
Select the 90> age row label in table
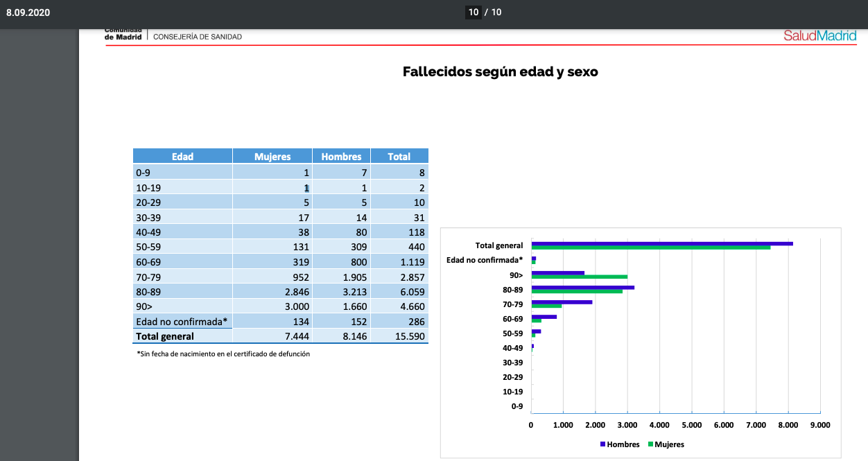(x=144, y=306)
